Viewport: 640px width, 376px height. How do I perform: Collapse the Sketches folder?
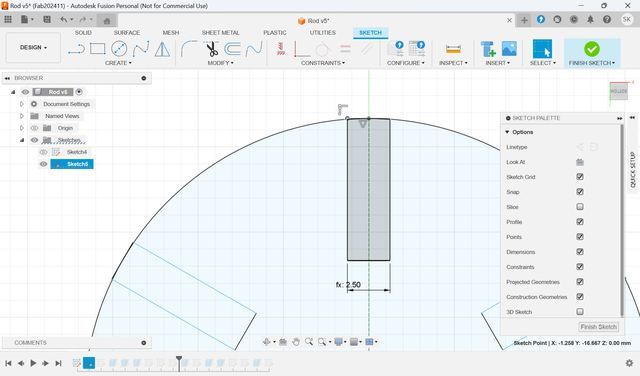(x=22, y=140)
